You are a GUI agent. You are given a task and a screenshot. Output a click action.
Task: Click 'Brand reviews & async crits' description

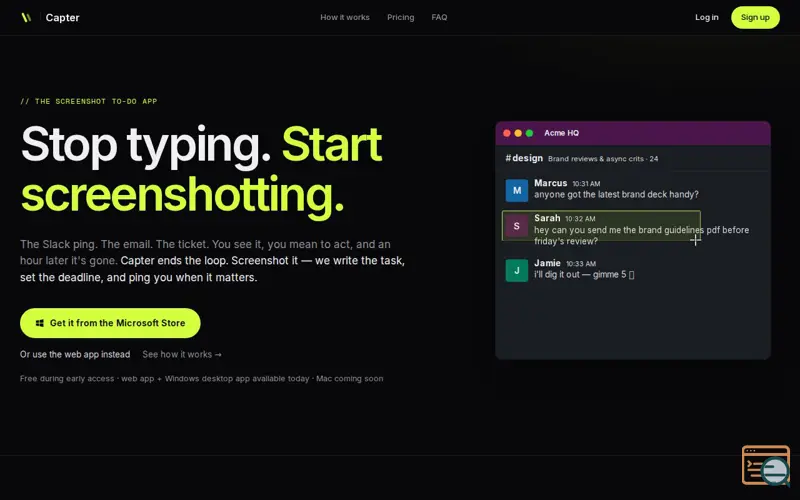tap(603, 159)
